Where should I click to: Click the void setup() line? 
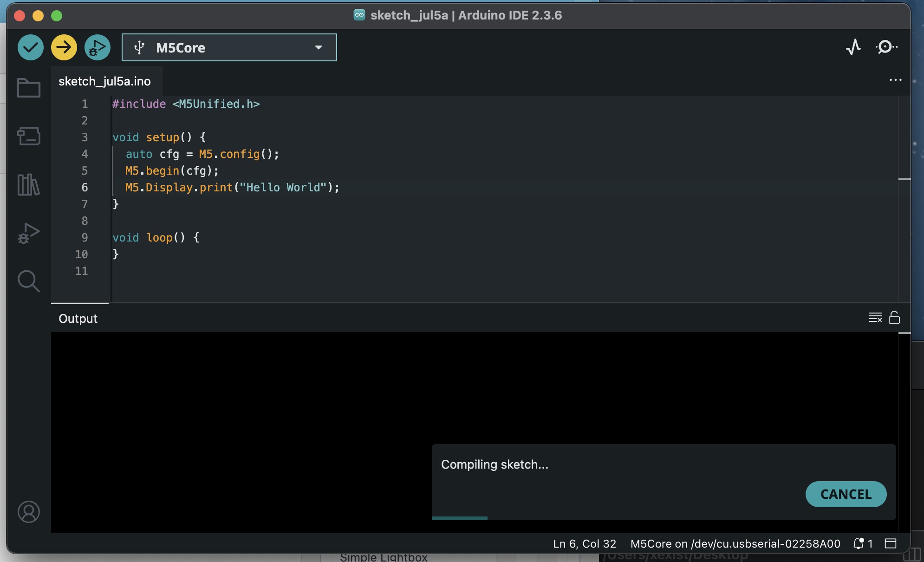[x=159, y=137]
